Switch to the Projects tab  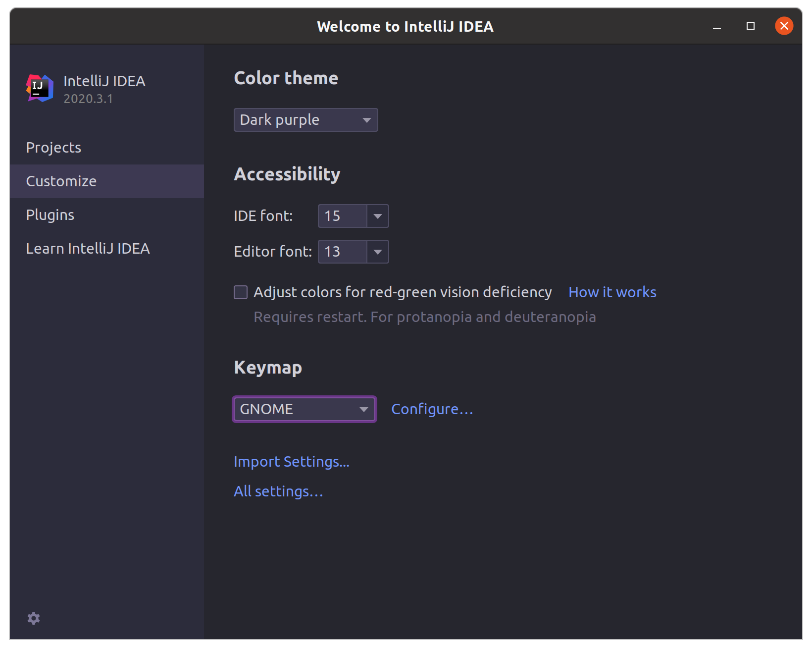(107, 148)
